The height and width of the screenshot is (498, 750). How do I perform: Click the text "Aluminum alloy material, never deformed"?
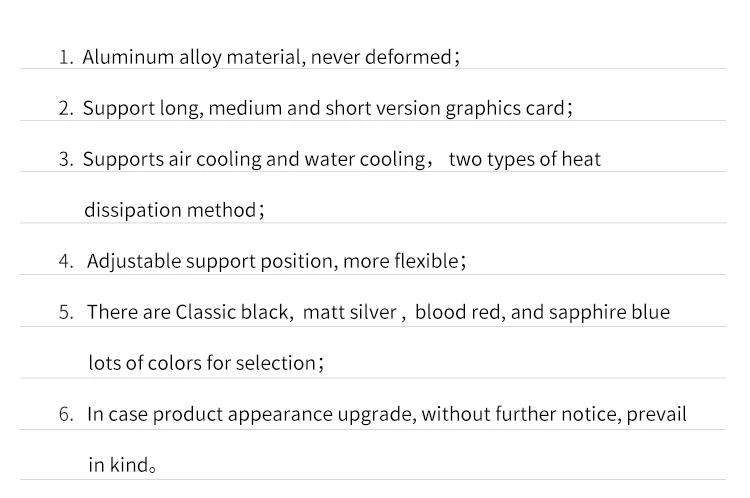267,57
